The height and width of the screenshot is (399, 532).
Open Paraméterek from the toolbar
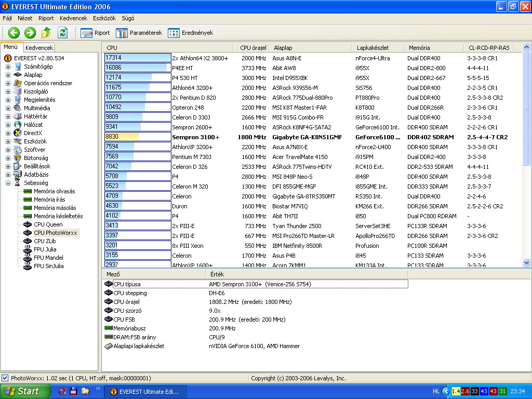pyautogui.click(x=139, y=33)
